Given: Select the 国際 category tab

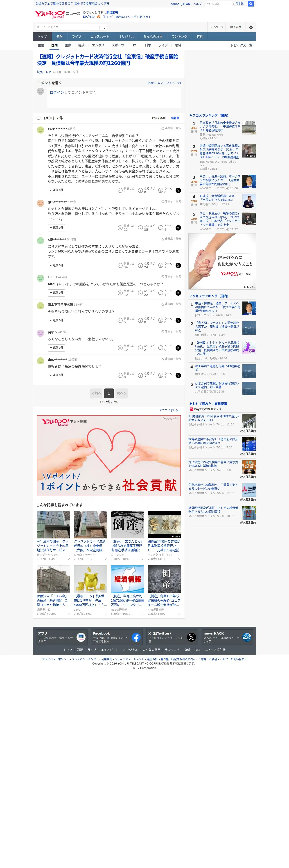Looking at the screenshot, I should click(x=68, y=46).
